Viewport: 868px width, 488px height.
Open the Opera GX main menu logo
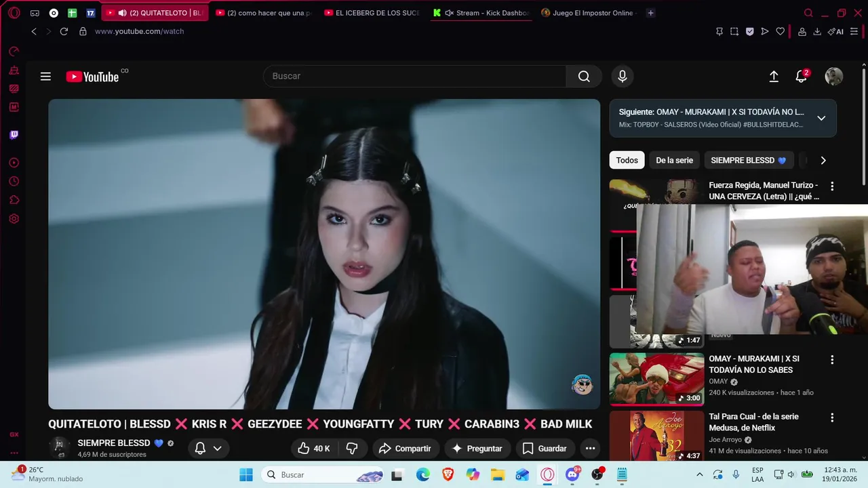(14, 13)
